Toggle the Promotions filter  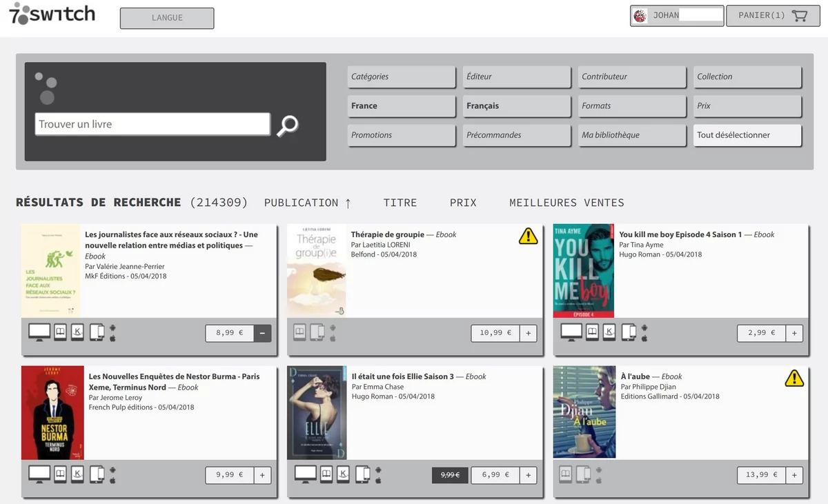(402, 135)
